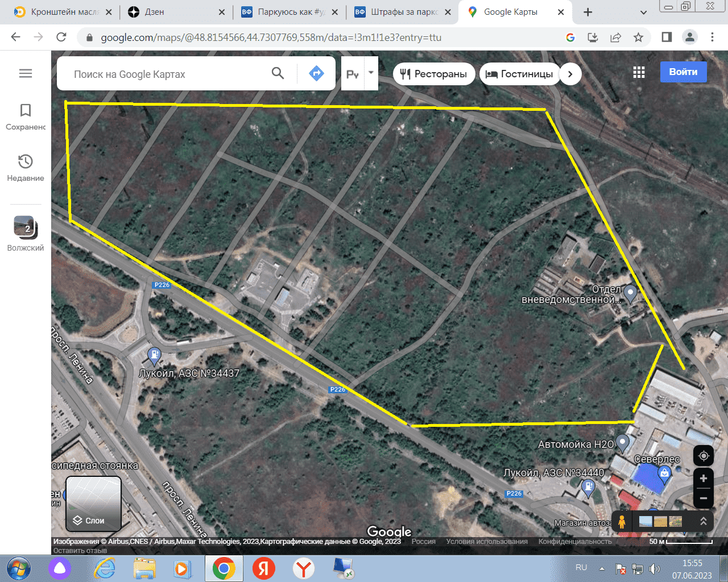
Task: Open the browser tab list dropdown
Action: [643, 12]
